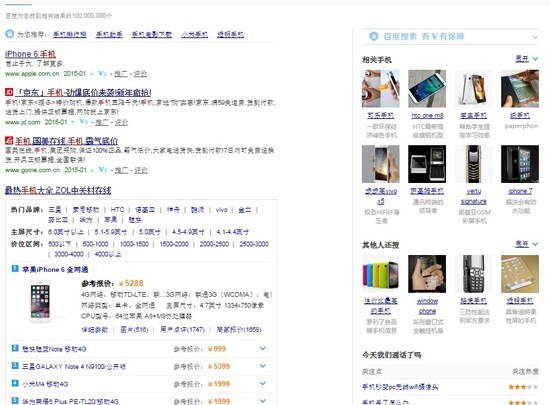This screenshot has width=550, height=405.
Task: Open the iPhone 6 手机 result title
Action: [30, 54]
